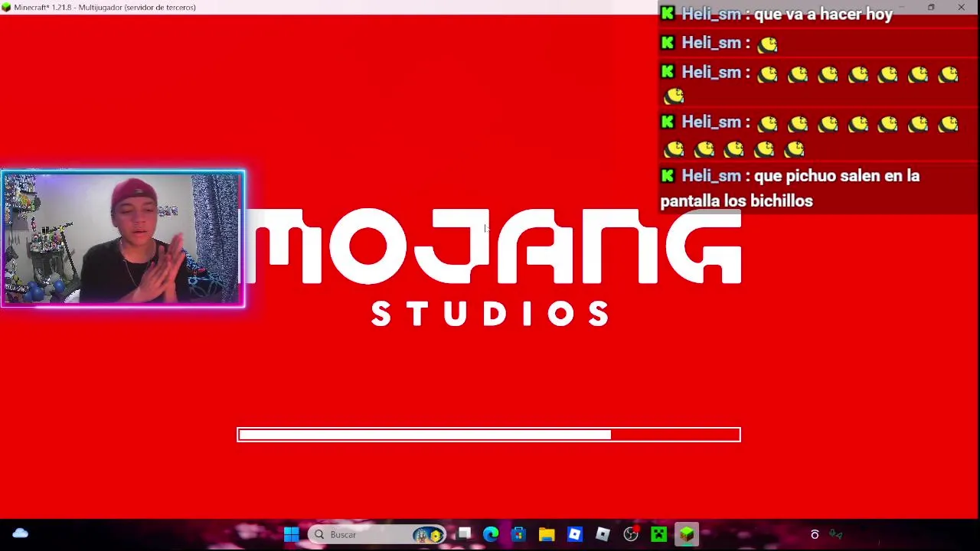Click the Minecraft 1.21.8 window title text
Viewport: 980px width, 551px height.
click(x=105, y=7)
